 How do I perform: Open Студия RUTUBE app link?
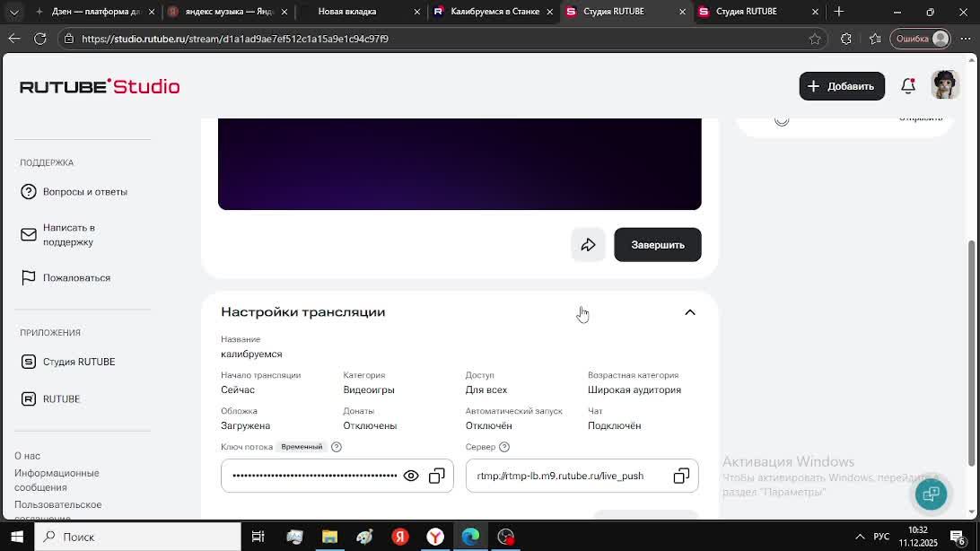pos(67,362)
